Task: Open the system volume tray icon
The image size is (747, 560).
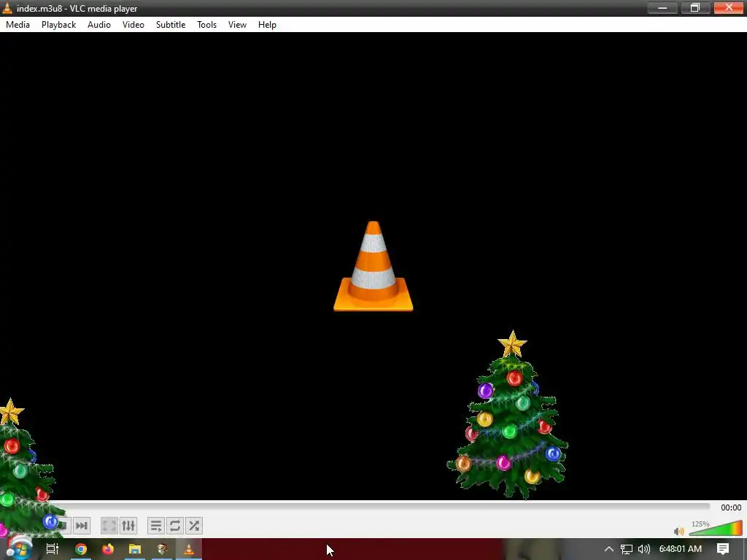Action: point(643,549)
